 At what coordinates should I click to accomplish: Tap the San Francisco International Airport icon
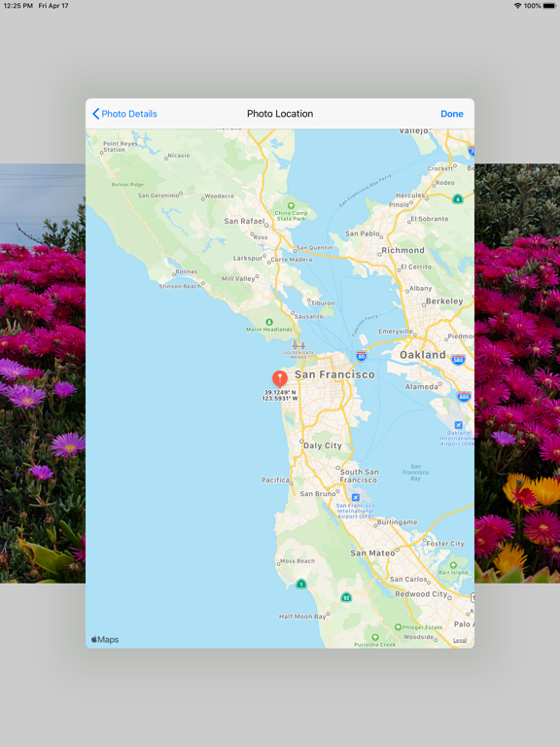point(355,497)
